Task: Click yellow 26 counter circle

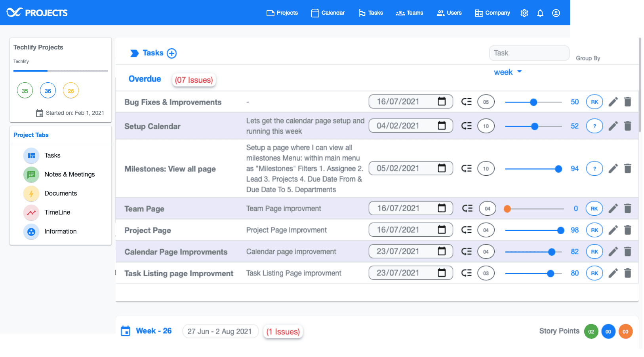Action: [x=71, y=91]
